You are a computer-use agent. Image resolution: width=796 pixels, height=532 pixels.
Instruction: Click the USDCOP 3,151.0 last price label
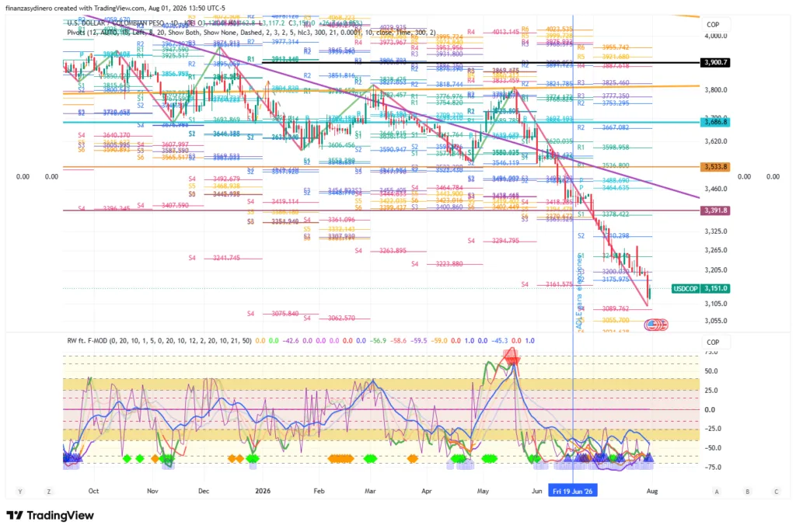(700, 289)
